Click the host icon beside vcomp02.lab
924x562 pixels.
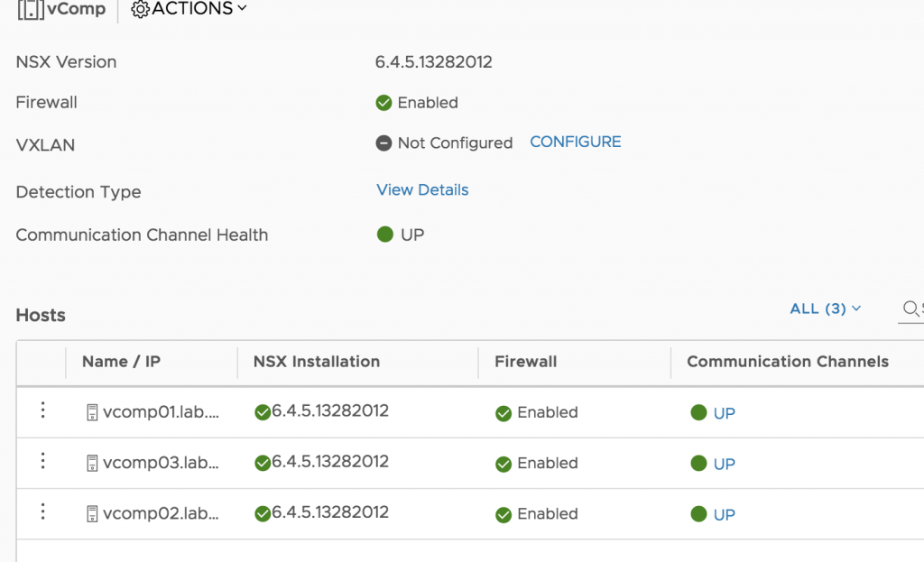coord(92,513)
